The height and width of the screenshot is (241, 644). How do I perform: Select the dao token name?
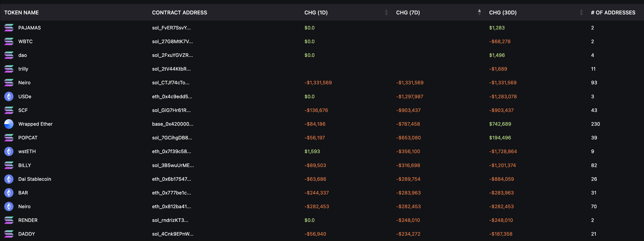pos(22,55)
